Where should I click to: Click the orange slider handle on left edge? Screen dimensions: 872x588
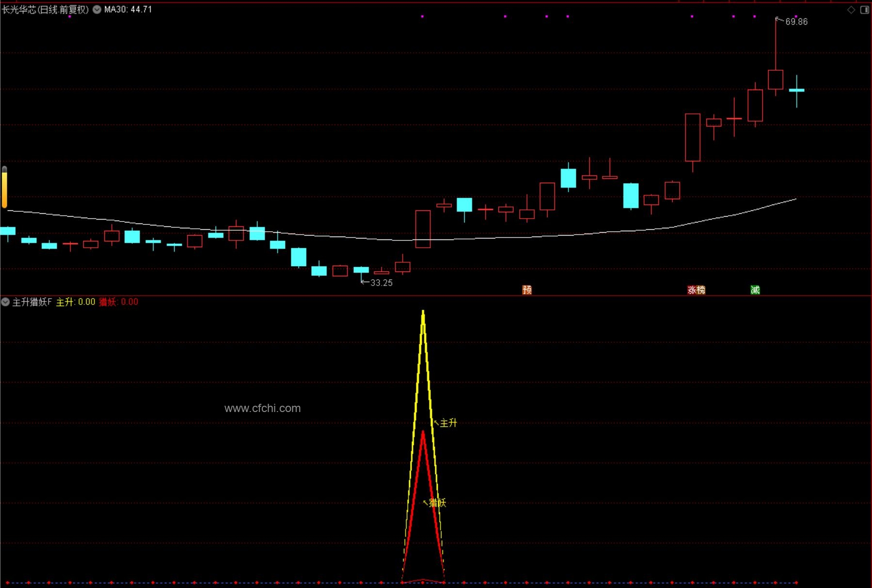pos(4,188)
